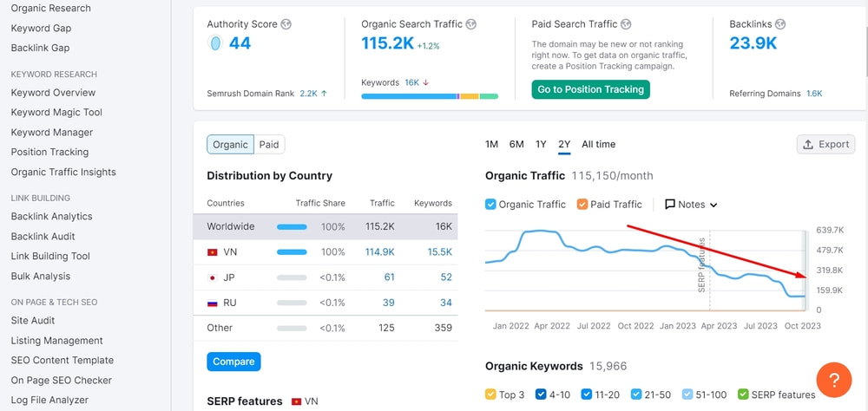This screenshot has height=411, width=868.
Task: Open the Referring Domains 1.6K link
Action: tap(814, 94)
